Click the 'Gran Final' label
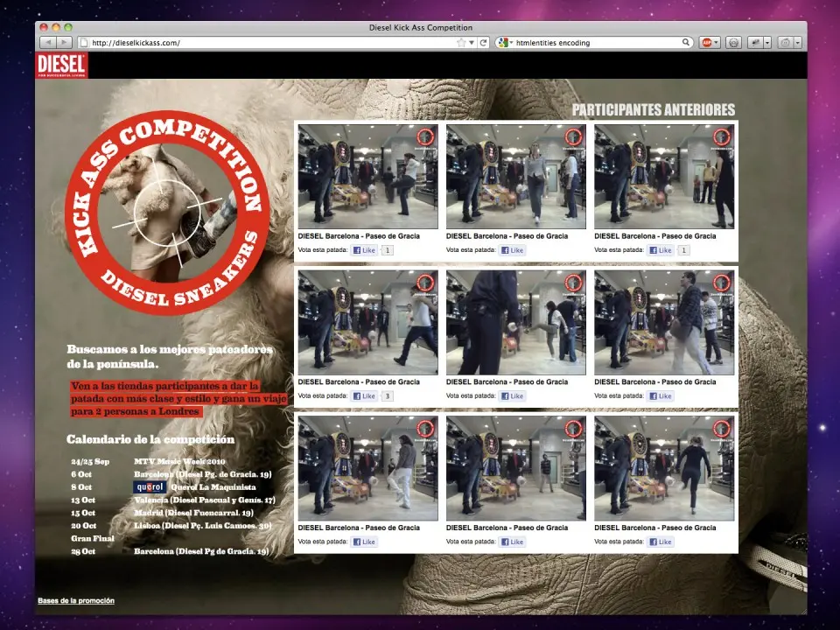Image resolution: width=840 pixels, height=630 pixels. click(x=93, y=538)
